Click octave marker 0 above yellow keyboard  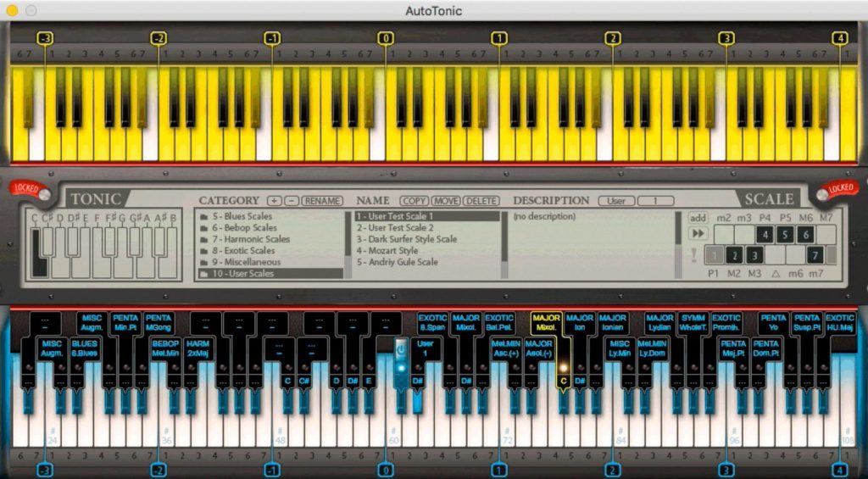(x=386, y=38)
